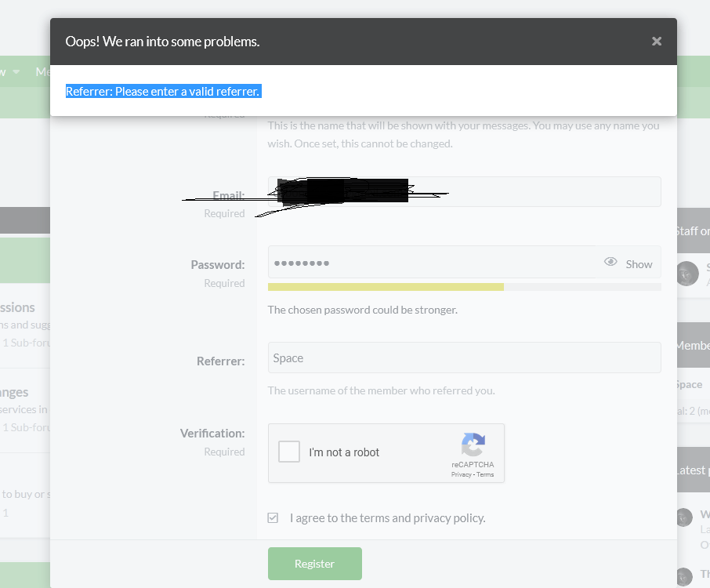Click the bottom avatar in Latest posts

(x=684, y=578)
